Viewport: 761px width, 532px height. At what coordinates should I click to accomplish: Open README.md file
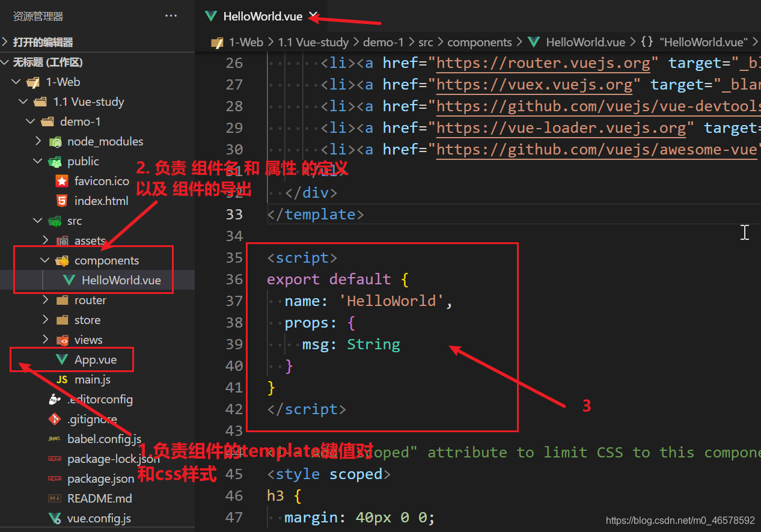point(100,498)
